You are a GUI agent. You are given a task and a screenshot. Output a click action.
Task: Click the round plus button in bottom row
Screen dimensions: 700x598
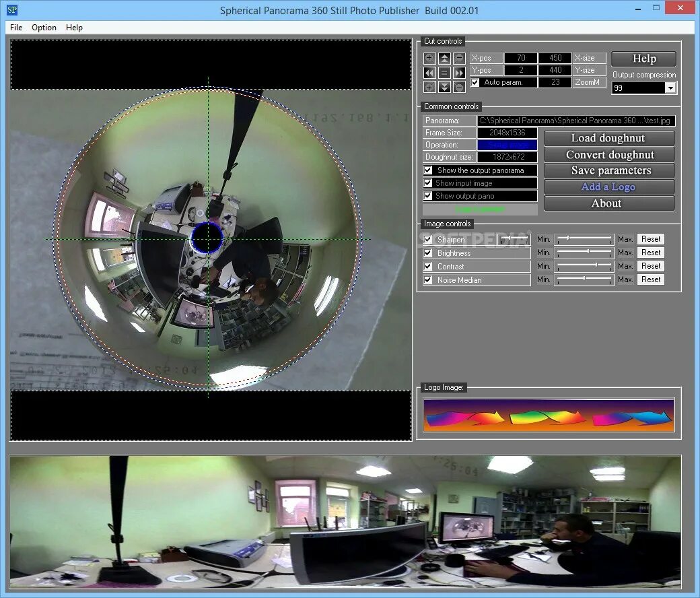(429, 88)
